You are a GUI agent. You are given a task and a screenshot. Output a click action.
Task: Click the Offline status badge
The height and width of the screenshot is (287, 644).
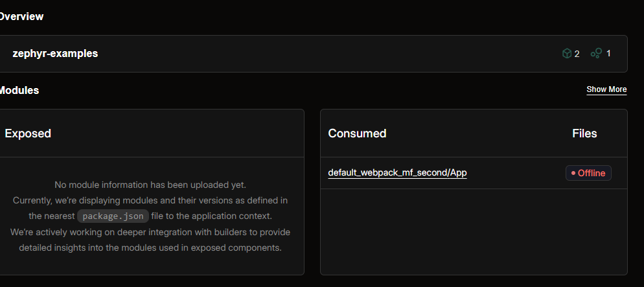pyautogui.click(x=588, y=173)
